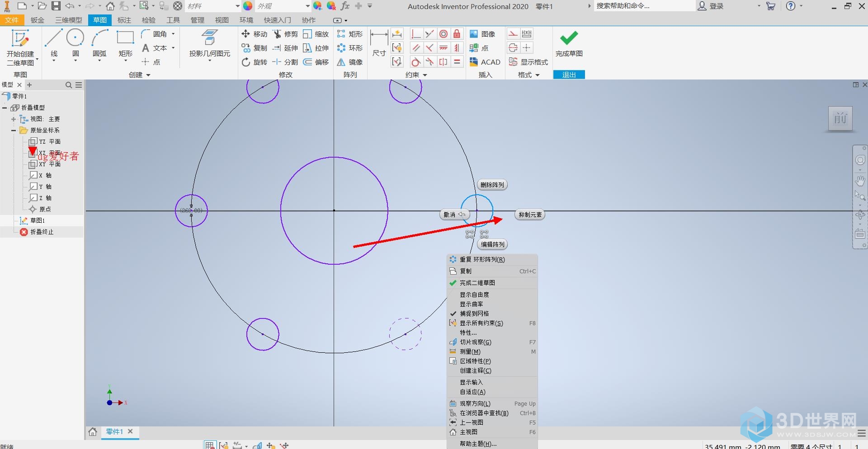The height and width of the screenshot is (449, 868).
Task: Collapse the 折叠模型 tree node
Action: pos(5,108)
